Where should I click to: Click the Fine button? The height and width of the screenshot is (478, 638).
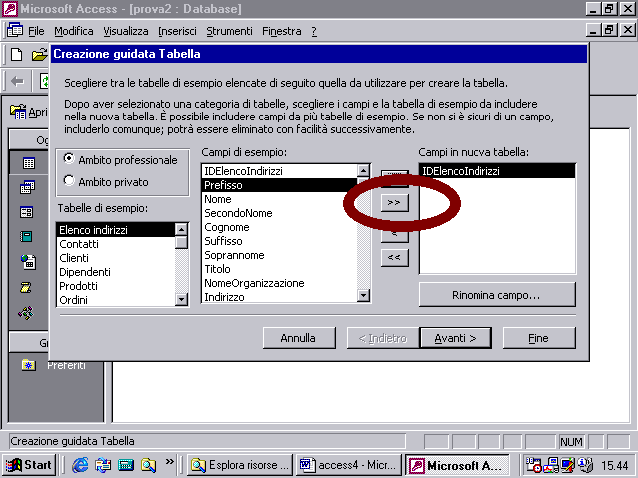tap(539, 338)
